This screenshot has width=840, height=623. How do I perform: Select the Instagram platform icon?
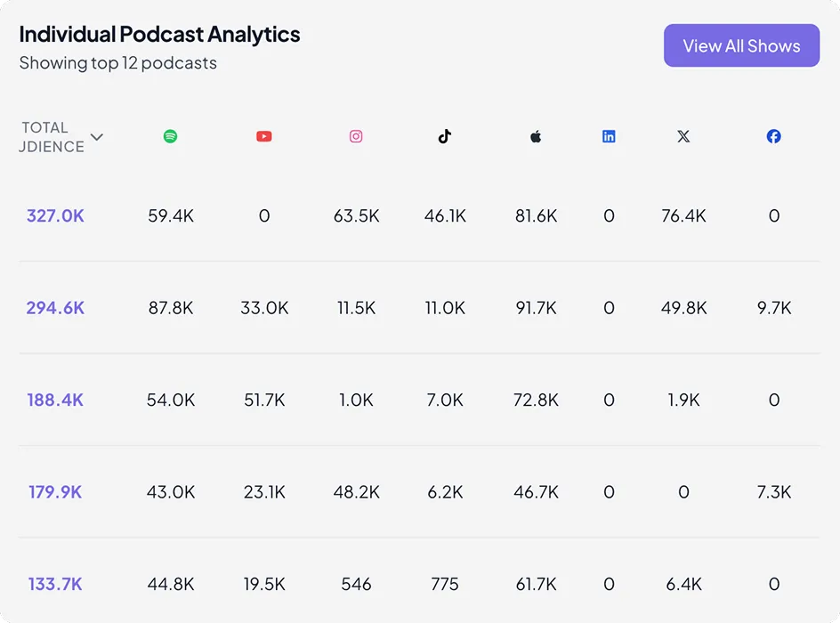point(356,136)
